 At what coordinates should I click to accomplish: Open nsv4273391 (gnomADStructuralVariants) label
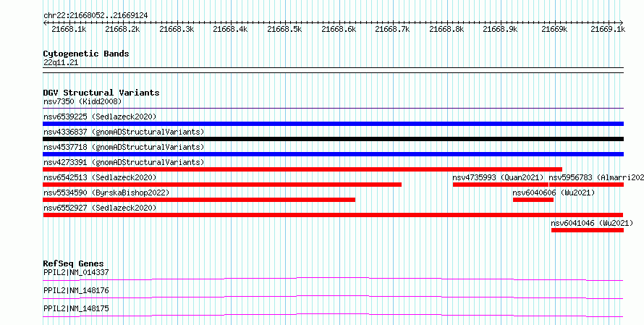(x=124, y=162)
